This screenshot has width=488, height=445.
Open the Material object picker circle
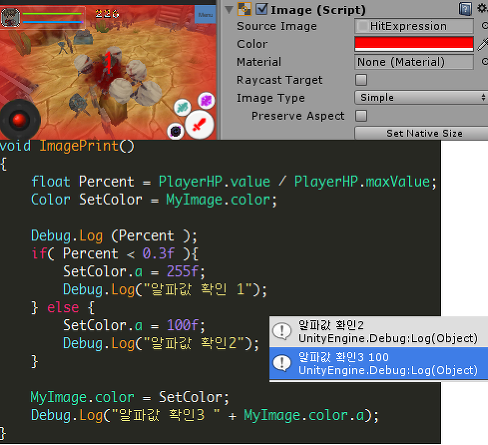485,62
